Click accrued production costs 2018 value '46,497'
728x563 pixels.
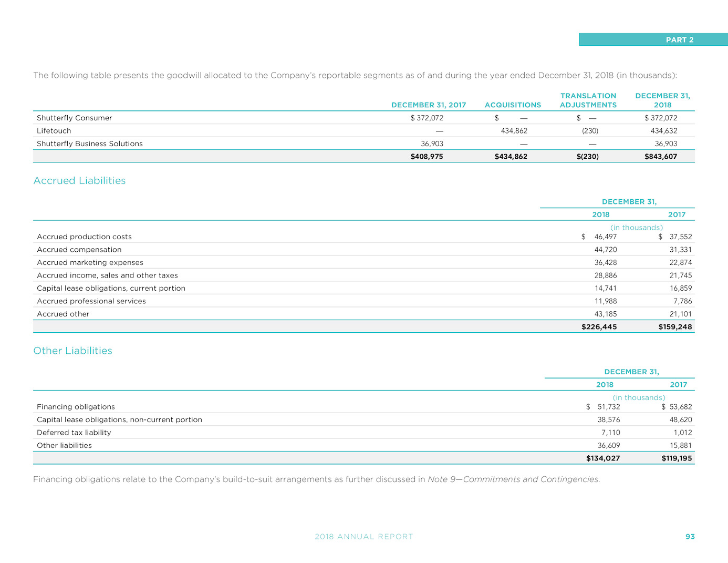tap(606, 237)
